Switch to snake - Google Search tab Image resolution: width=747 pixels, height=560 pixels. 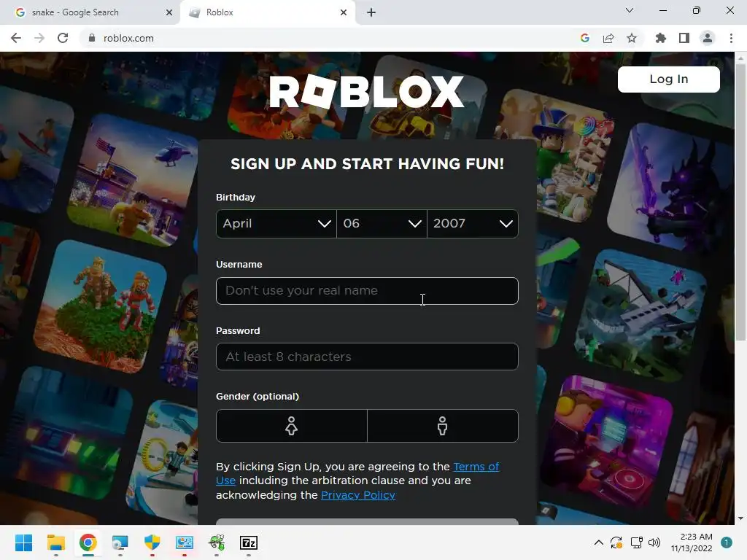tap(90, 12)
